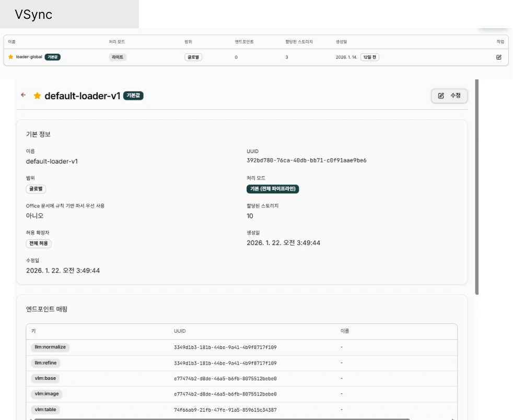Click the 기본값 badge in loader-global row
The image size is (513, 420).
tap(52, 57)
